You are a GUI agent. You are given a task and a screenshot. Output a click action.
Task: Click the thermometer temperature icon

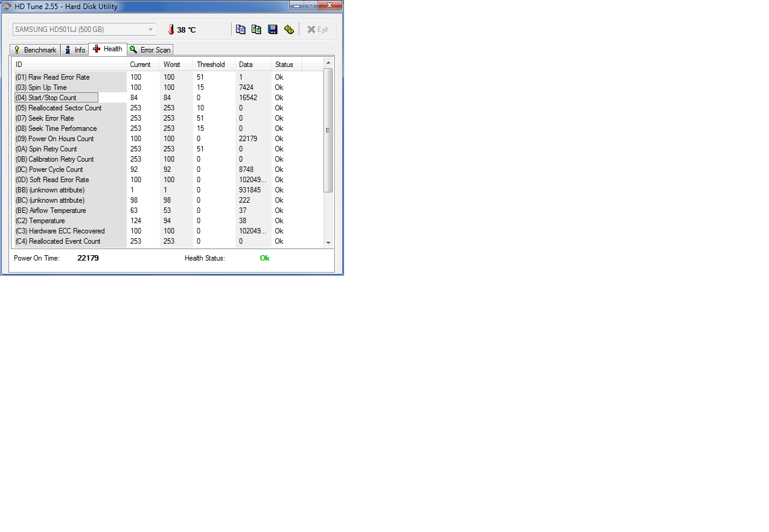[171, 30]
